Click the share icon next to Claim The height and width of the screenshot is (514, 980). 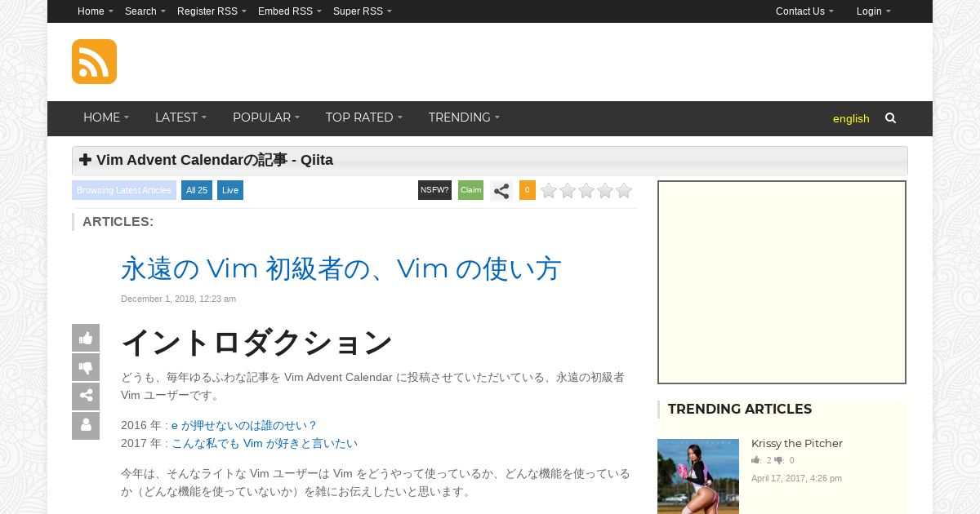point(501,191)
